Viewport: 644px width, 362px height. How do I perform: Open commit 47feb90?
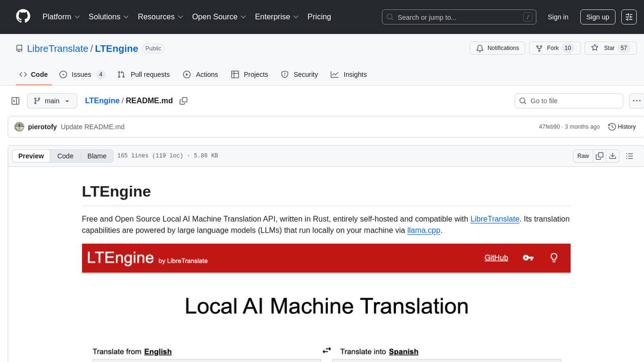549,127
